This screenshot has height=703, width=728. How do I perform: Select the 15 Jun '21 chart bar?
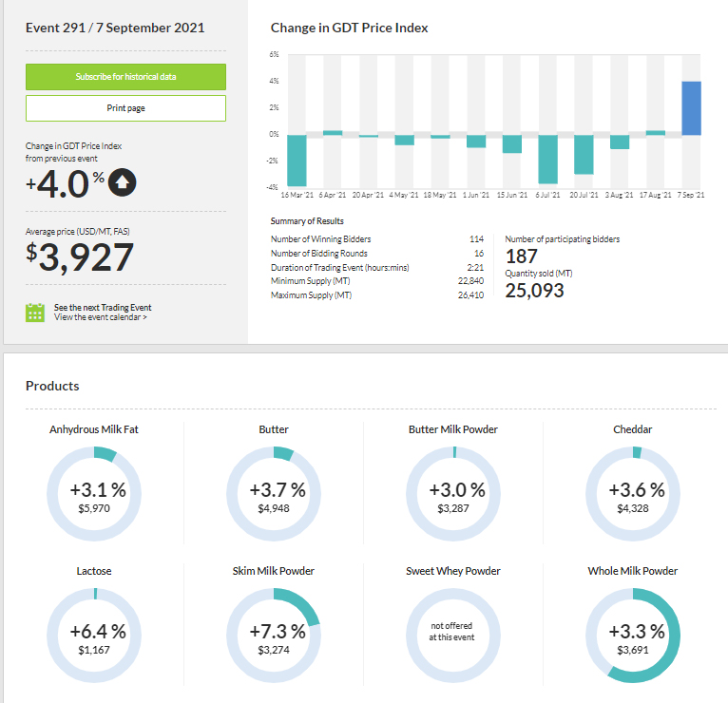pos(512,143)
